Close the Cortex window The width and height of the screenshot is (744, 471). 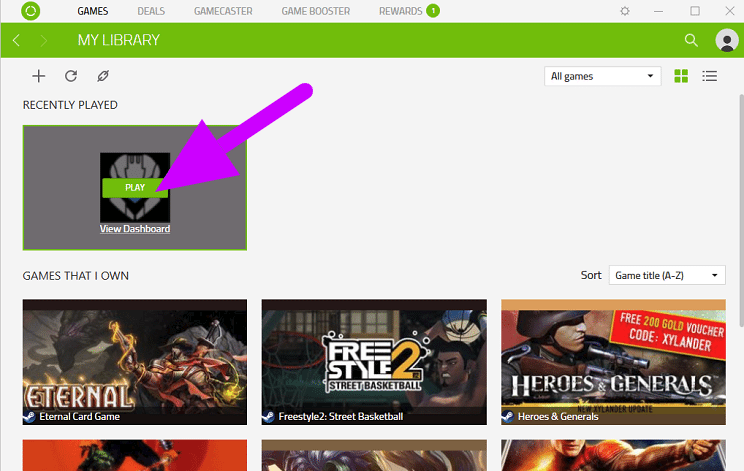pos(730,11)
